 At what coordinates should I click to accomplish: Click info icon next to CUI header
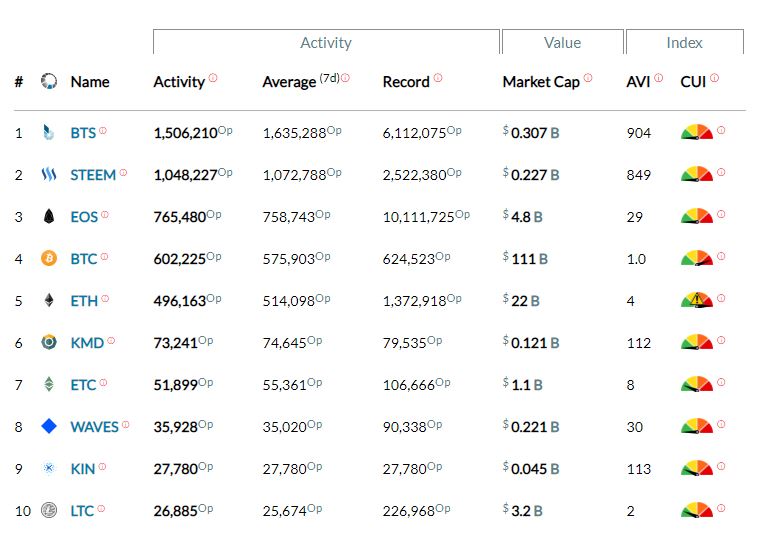[714, 77]
